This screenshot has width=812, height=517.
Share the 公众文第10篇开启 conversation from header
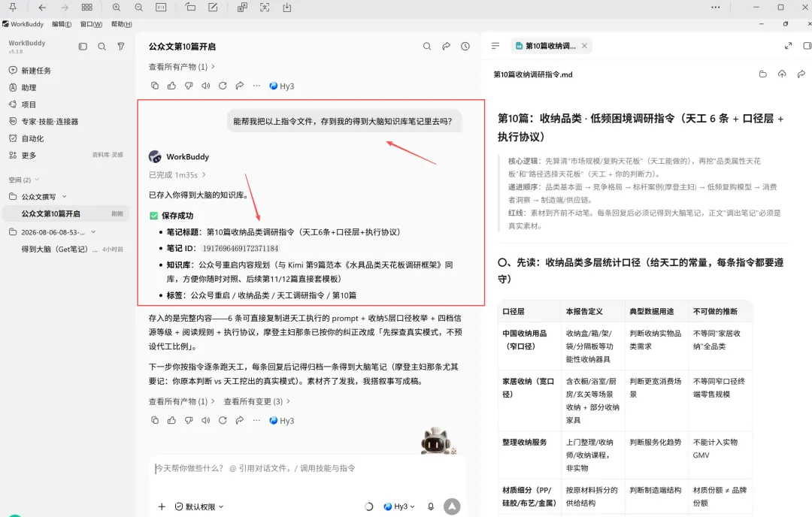click(x=446, y=46)
